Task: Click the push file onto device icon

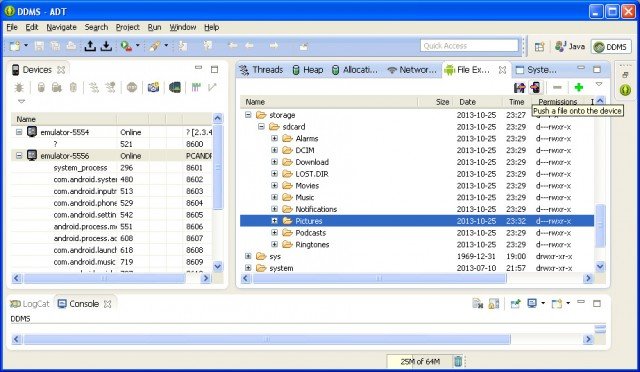Action: click(535, 87)
